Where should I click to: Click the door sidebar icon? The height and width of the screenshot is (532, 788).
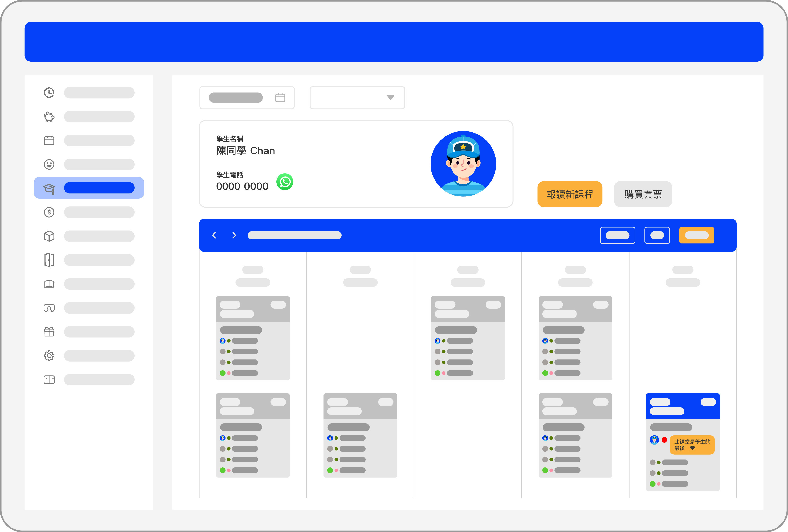[49, 260]
